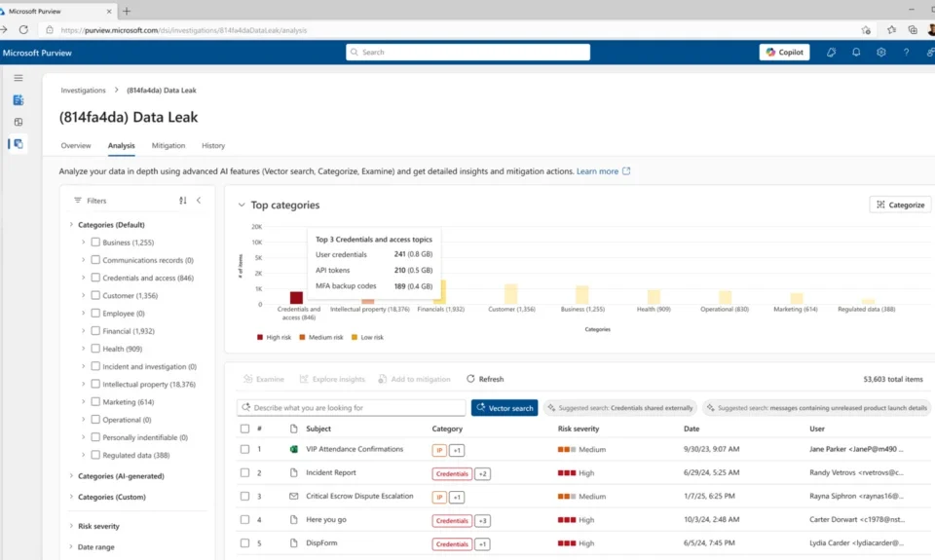Image resolution: width=935 pixels, height=560 pixels.
Task: Switch to the Mitigation tab
Action: click(168, 145)
